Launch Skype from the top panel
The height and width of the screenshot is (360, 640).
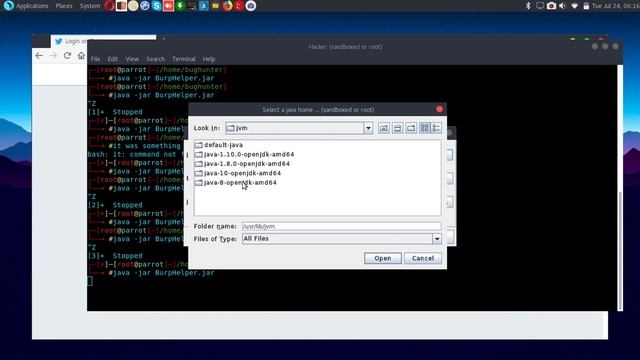coord(157,6)
